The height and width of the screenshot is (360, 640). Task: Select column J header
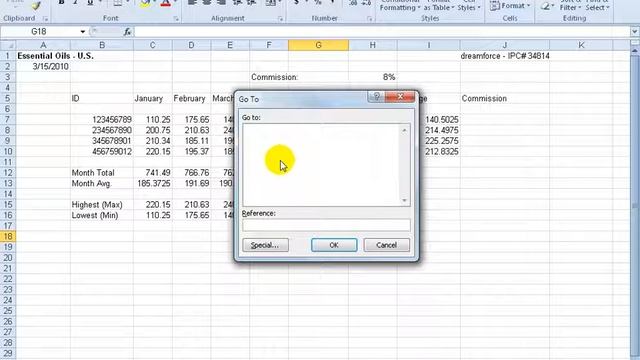coord(505,45)
